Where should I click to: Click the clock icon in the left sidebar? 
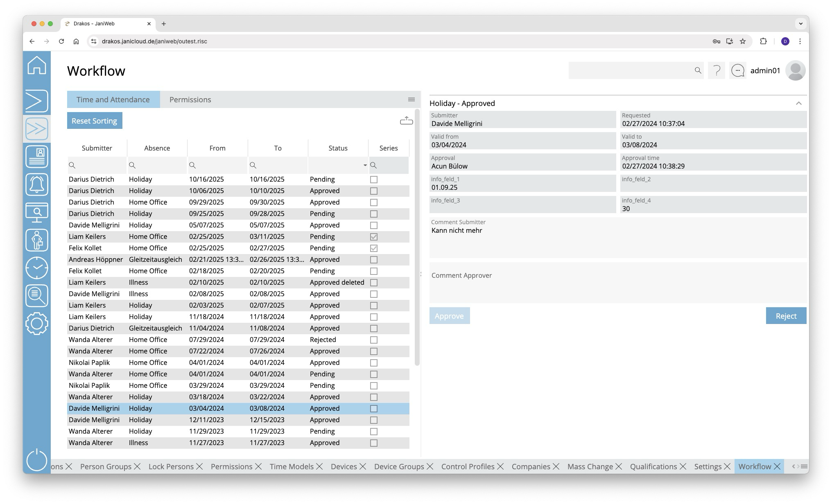coord(37,268)
